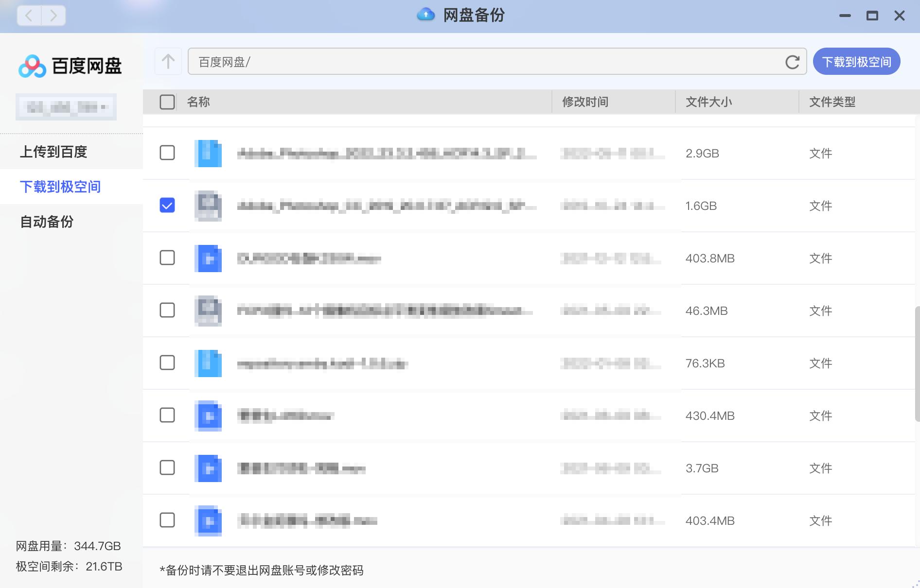
Task: Click the video file icon of the 403.8MB item
Action: click(x=208, y=258)
